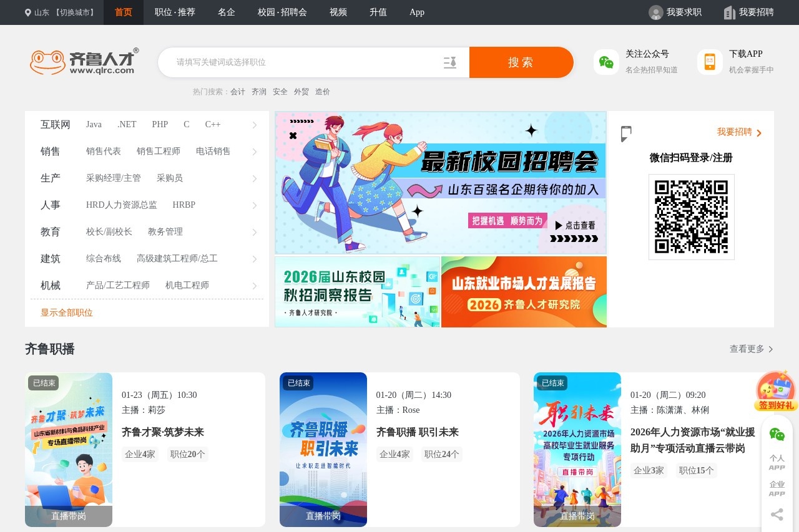Expand the 生产 category arrow
Image resolution: width=799 pixels, height=532 pixels.
pyautogui.click(x=255, y=179)
